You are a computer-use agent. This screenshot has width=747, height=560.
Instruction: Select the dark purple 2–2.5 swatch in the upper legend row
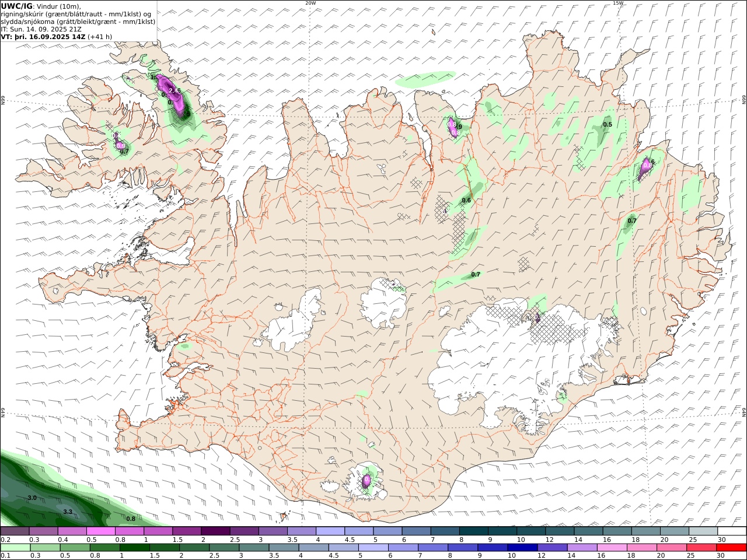pos(215,531)
